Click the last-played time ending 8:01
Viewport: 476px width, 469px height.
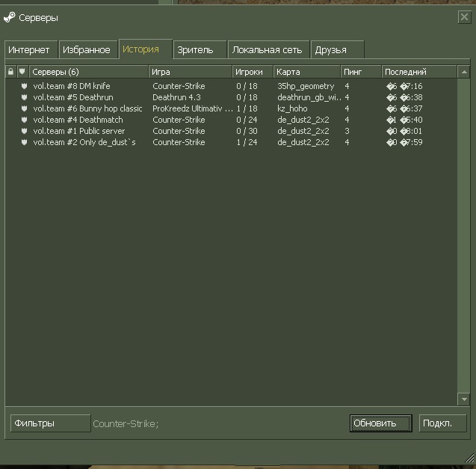tap(404, 131)
